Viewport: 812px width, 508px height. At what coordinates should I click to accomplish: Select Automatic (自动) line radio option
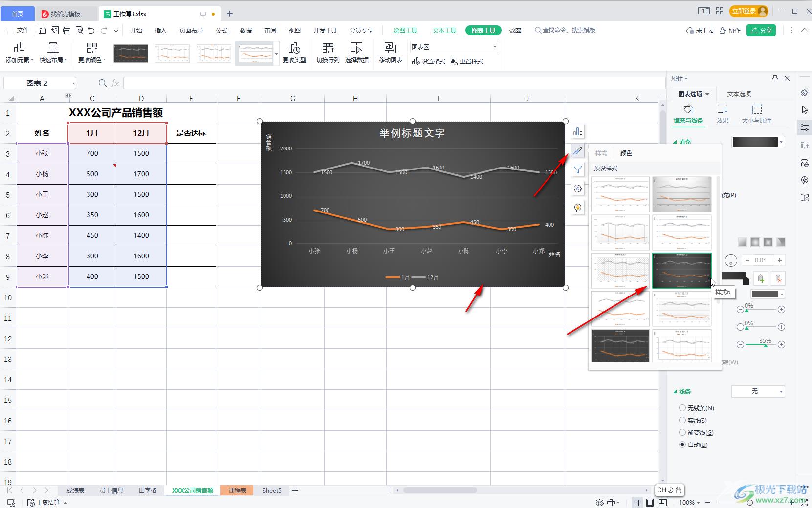682,444
